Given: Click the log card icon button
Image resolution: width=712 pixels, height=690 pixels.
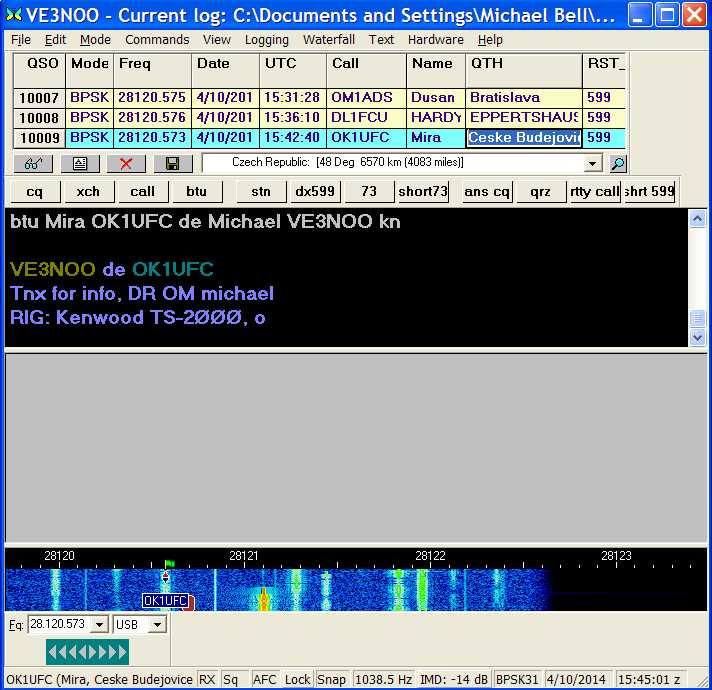Looking at the screenshot, I should [x=80, y=164].
